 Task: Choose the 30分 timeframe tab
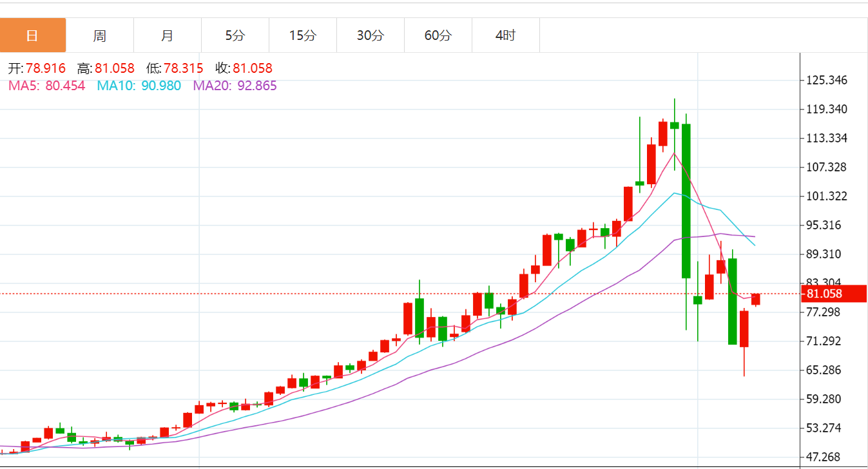coord(371,35)
